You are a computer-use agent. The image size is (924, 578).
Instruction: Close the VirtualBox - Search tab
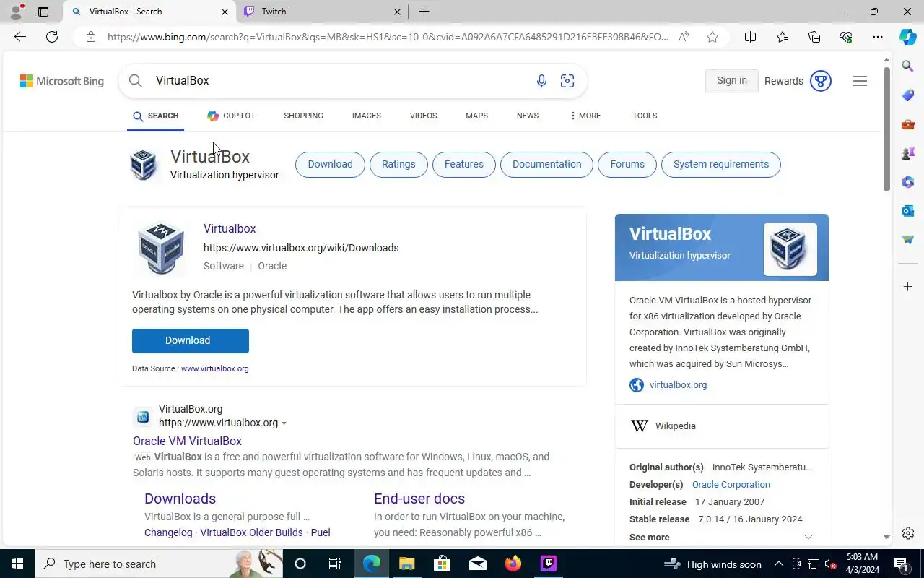point(225,12)
